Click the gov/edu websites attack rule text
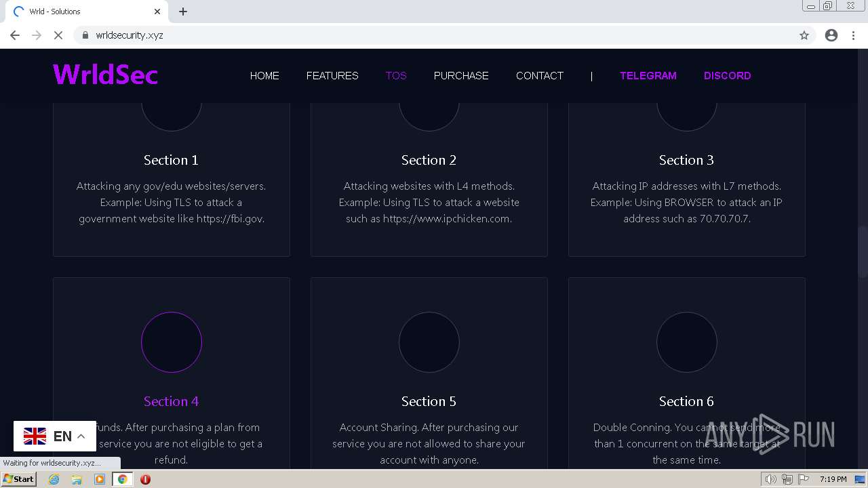This screenshot has height=488, width=868. [171, 202]
